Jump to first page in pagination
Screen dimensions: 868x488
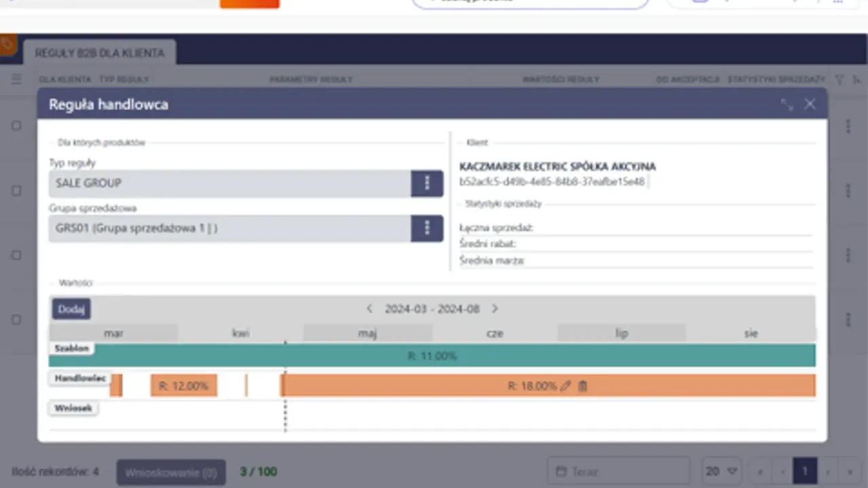[760, 471]
